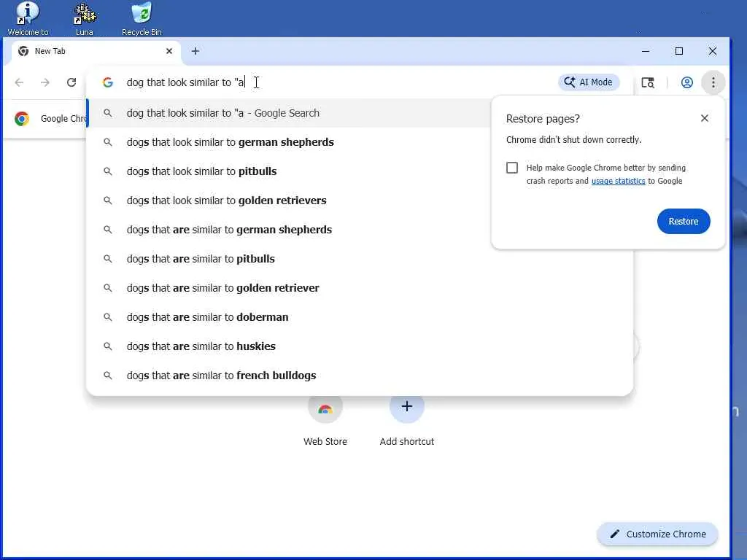Image resolution: width=747 pixels, height=560 pixels.
Task: Close the New Tab tab
Action: point(169,51)
